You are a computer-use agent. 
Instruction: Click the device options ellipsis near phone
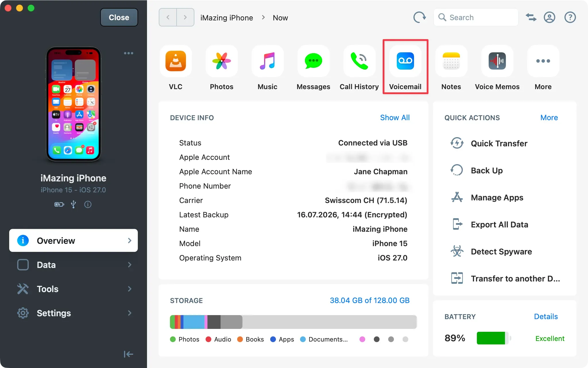click(128, 53)
